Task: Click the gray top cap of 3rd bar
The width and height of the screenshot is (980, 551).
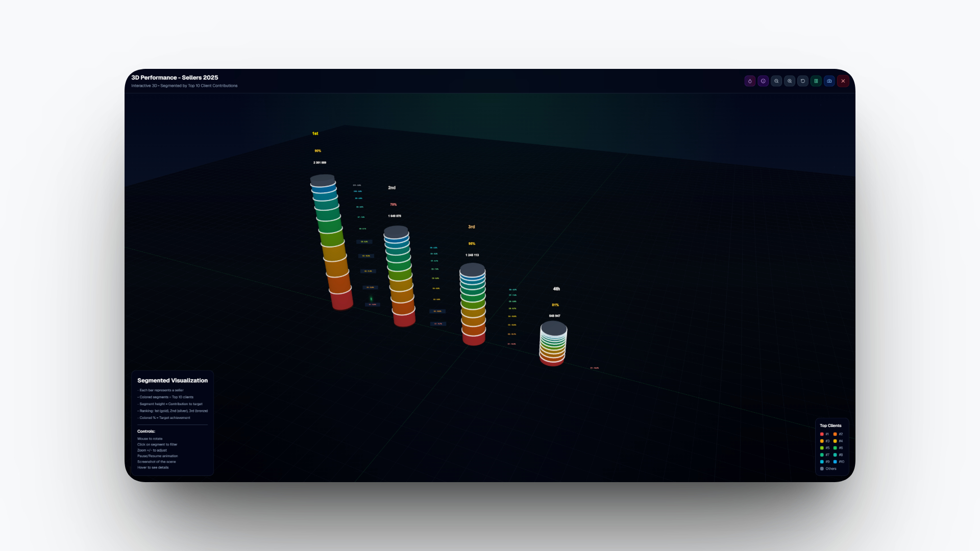Action: point(473,269)
